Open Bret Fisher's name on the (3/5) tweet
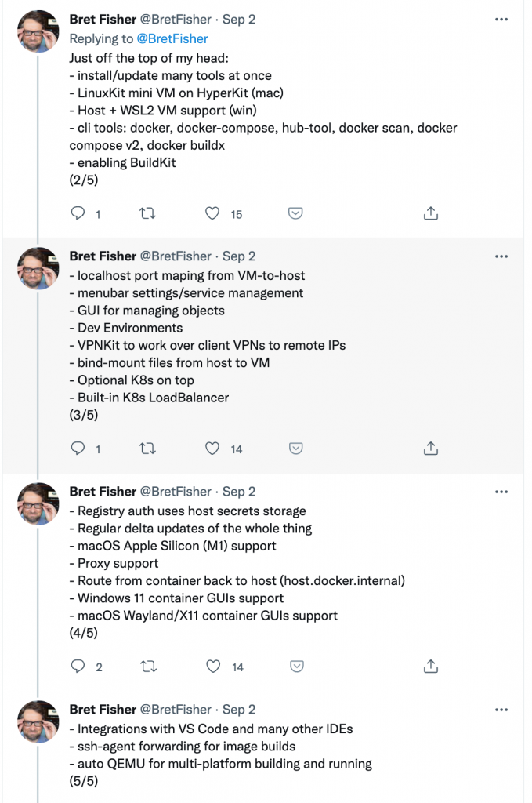The height and width of the screenshot is (803, 532). tap(102, 256)
